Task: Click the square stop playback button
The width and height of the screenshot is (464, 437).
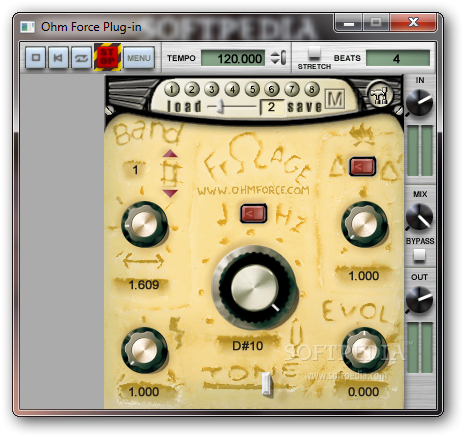Action: coord(36,58)
